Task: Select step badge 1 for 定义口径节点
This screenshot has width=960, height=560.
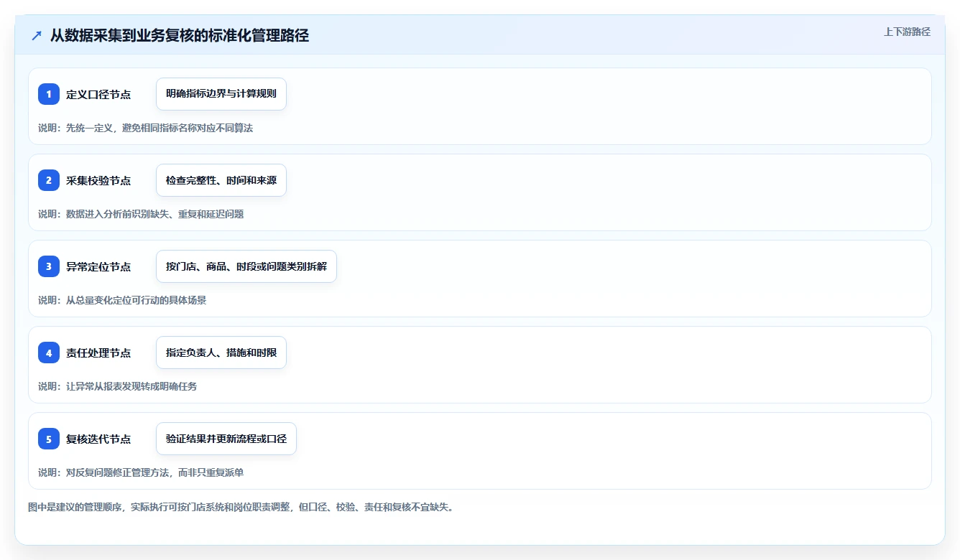Action: 49,94
